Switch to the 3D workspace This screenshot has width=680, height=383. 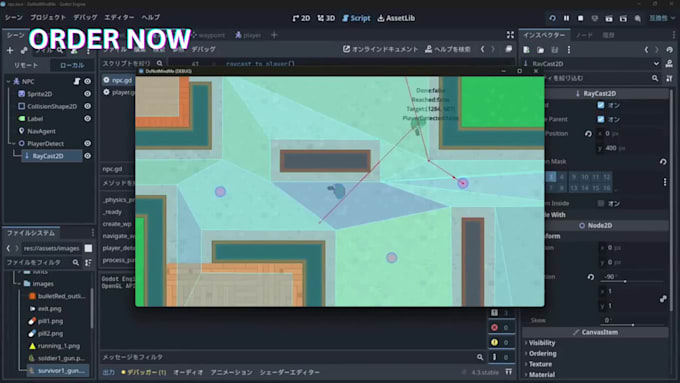coord(326,18)
